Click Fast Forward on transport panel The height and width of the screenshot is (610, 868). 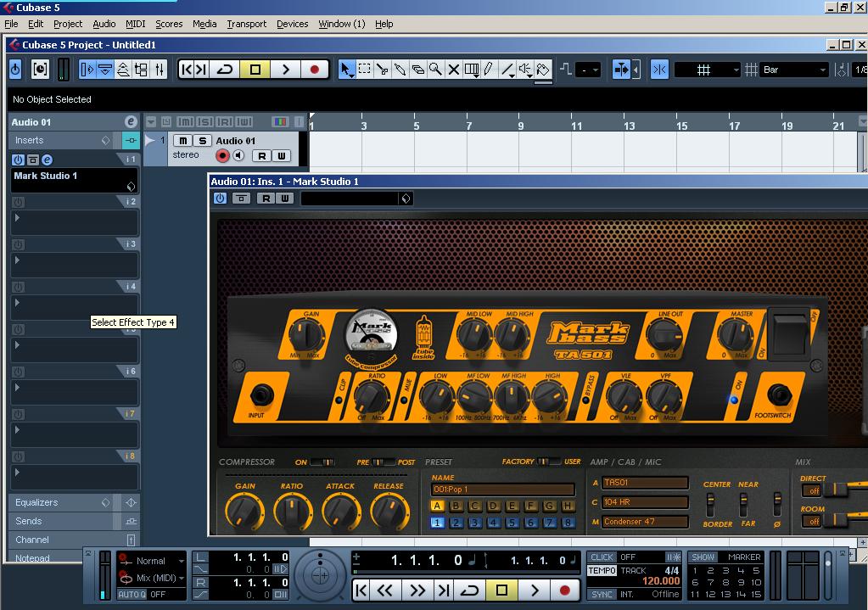[417, 590]
